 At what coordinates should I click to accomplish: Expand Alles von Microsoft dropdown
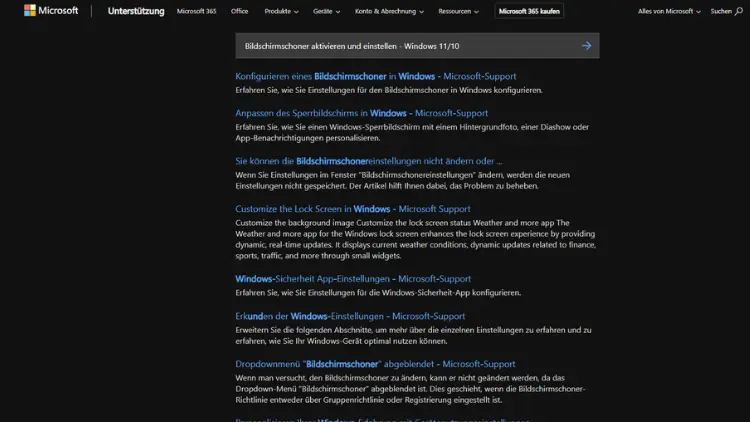click(669, 11)
